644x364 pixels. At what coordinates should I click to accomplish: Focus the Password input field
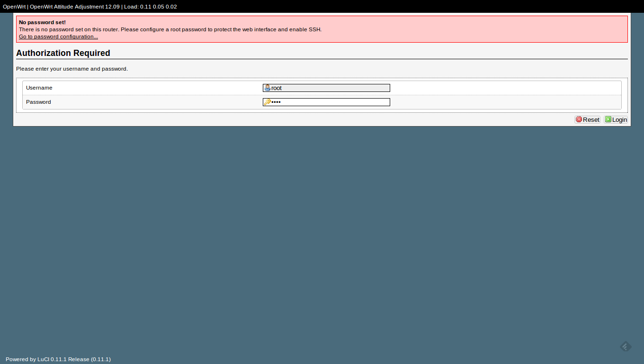coord(326,102)
